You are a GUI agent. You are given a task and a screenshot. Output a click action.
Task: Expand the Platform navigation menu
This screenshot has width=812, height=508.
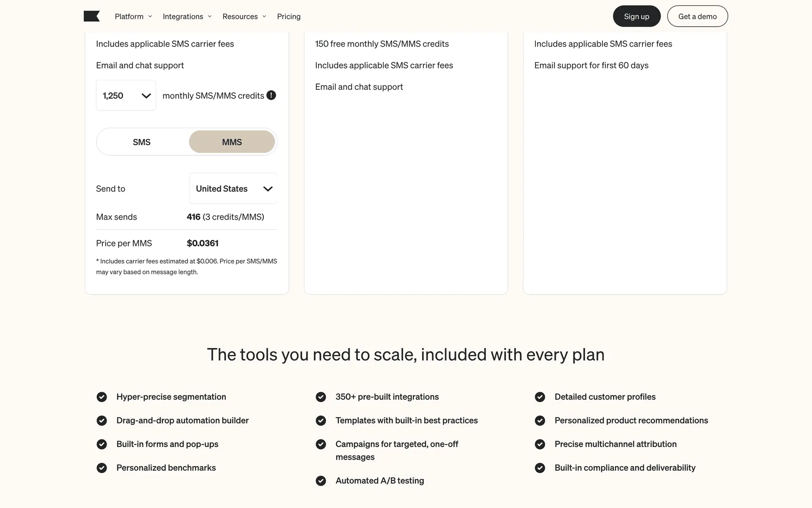point(133,17)
